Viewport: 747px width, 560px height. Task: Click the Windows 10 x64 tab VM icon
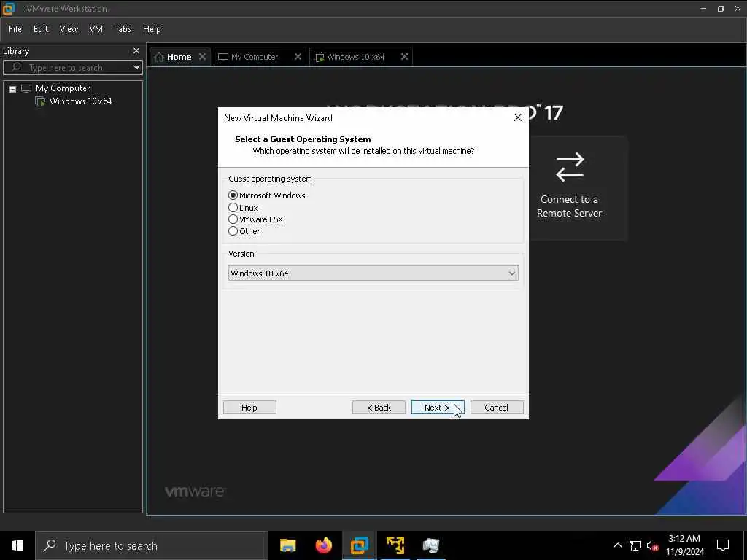coord(320,57)
